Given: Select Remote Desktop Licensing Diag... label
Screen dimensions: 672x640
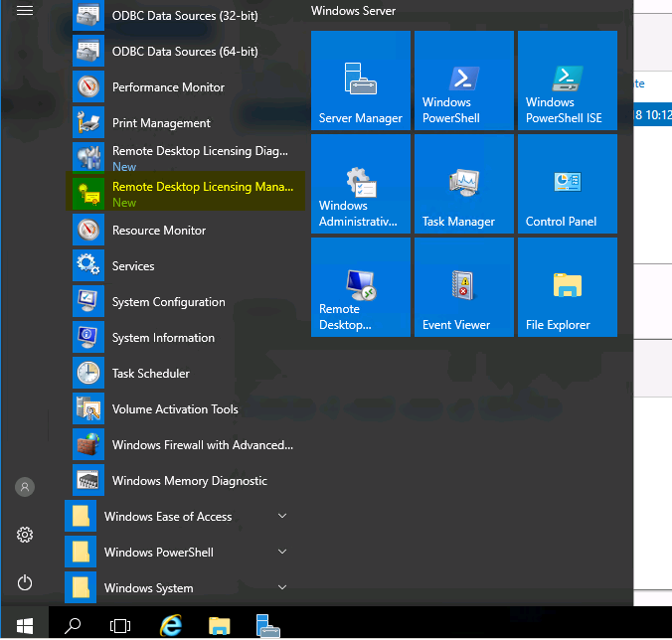Looking at the screenshot, I should (x=200, y=151).
